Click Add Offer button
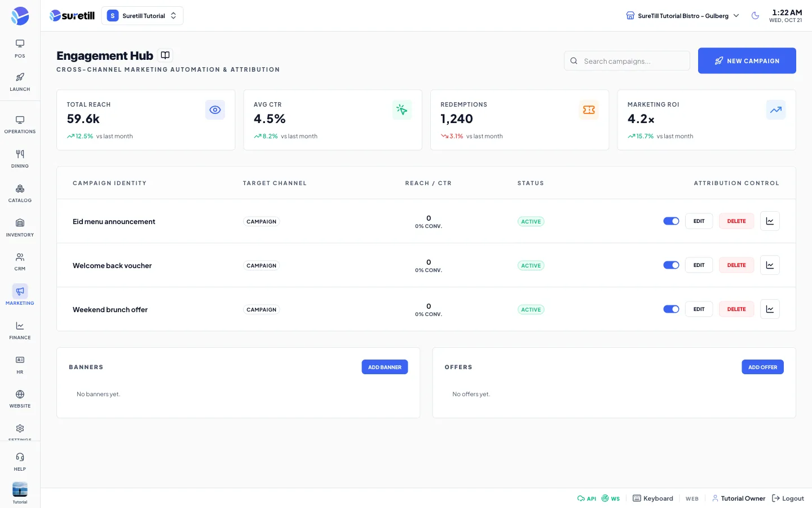Viewport: 812px width, 508px height. (762, 367)
